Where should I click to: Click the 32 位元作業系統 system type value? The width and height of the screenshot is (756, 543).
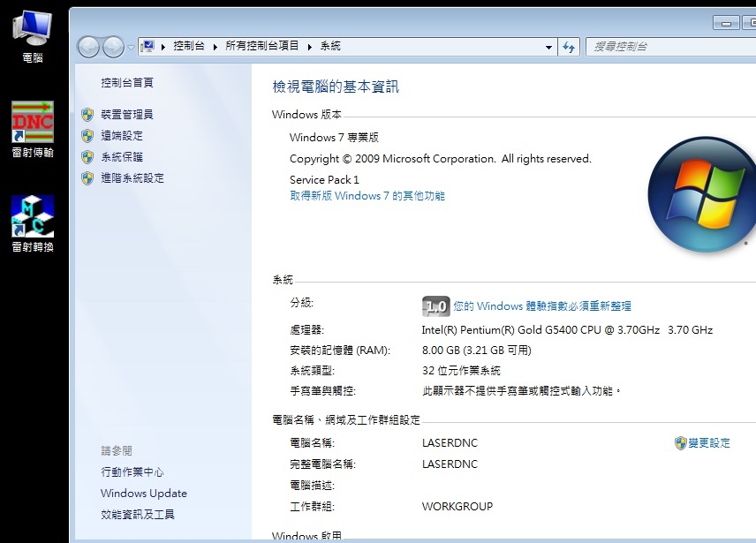(x=461, y=371)
